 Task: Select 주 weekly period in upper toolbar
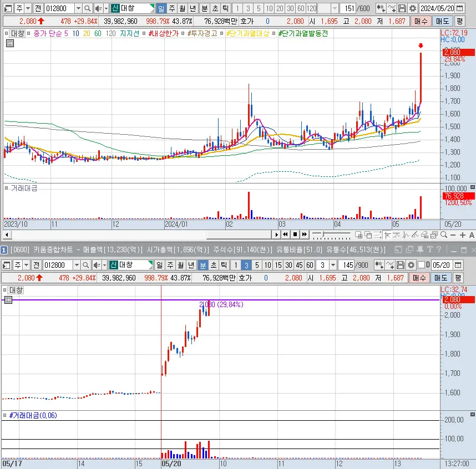[172, 8]
